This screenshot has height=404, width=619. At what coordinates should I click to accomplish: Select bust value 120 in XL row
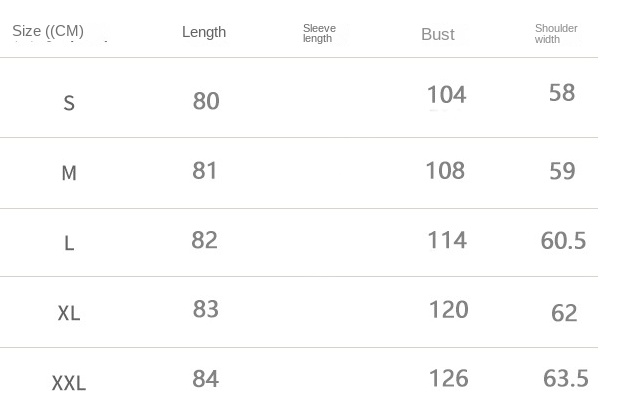point(448,309)
